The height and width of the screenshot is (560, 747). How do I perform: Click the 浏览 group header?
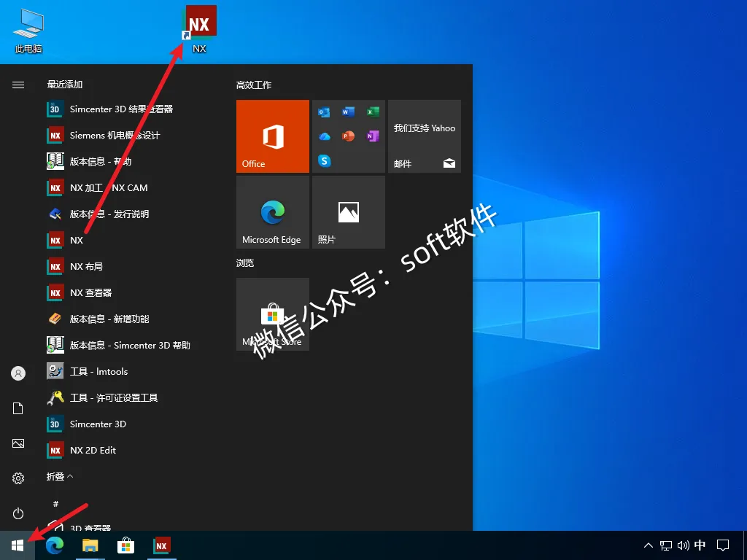(245, 262)
